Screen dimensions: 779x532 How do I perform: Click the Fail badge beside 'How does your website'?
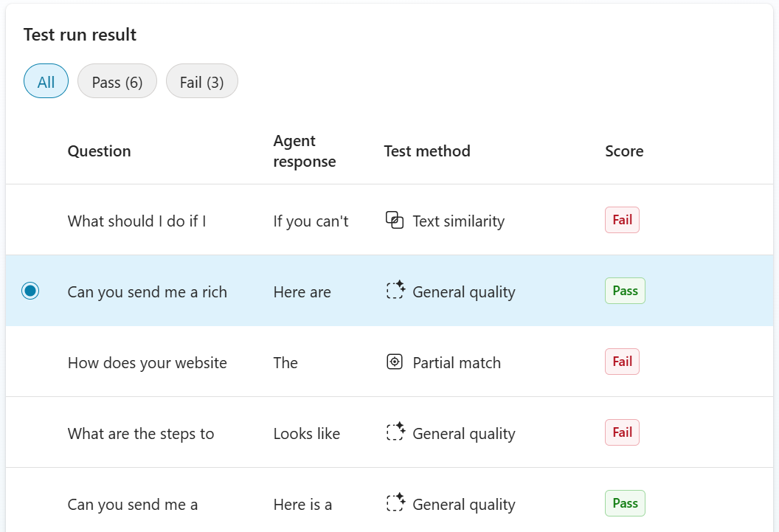pos(622,361)
